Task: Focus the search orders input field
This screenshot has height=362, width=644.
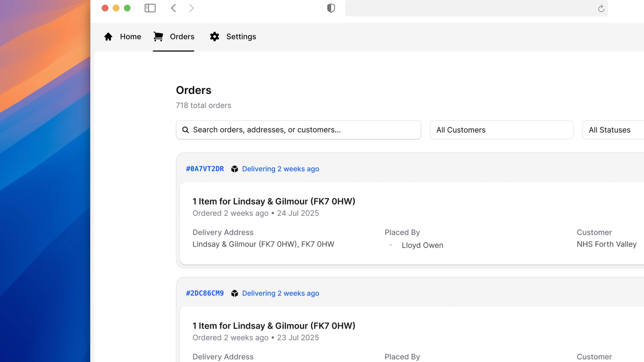Action: (299, 130)
